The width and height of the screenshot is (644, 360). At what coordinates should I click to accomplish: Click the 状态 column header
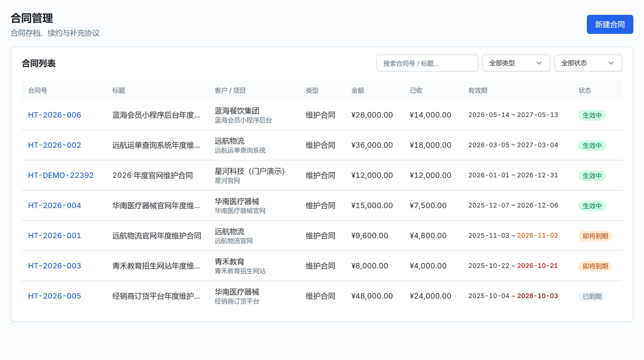(x=585, y=91)
